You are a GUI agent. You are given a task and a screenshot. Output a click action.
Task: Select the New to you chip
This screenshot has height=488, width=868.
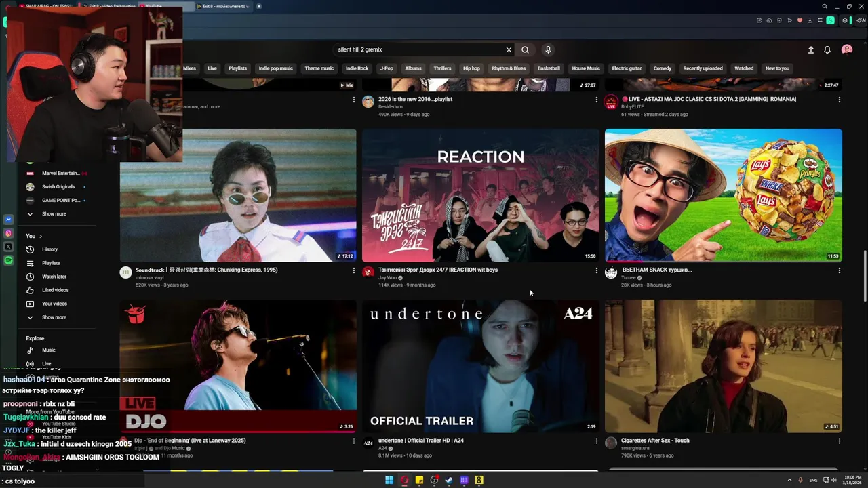[777, 68]
